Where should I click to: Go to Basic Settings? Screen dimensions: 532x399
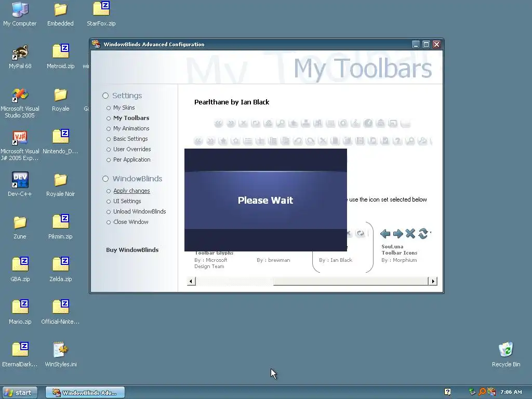pos(130,139)
